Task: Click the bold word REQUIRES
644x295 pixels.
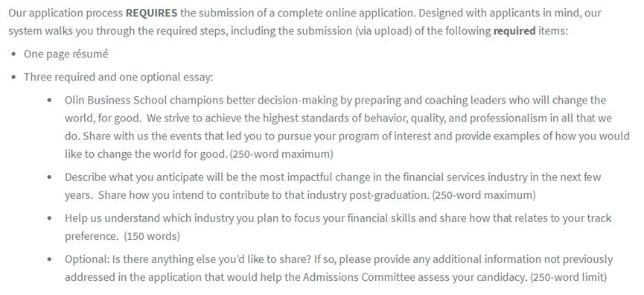Action: tap(152, 13)
